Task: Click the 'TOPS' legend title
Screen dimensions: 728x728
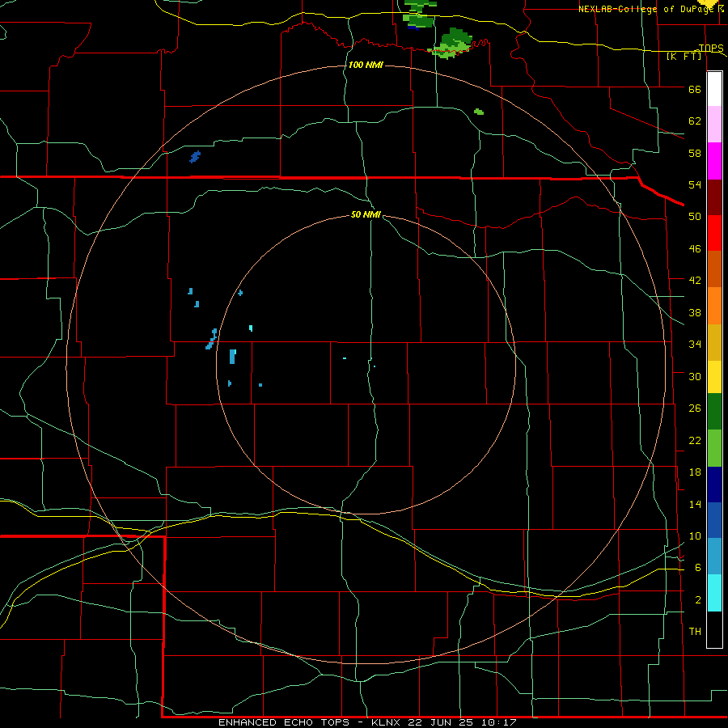Action: tap(710, 49)
